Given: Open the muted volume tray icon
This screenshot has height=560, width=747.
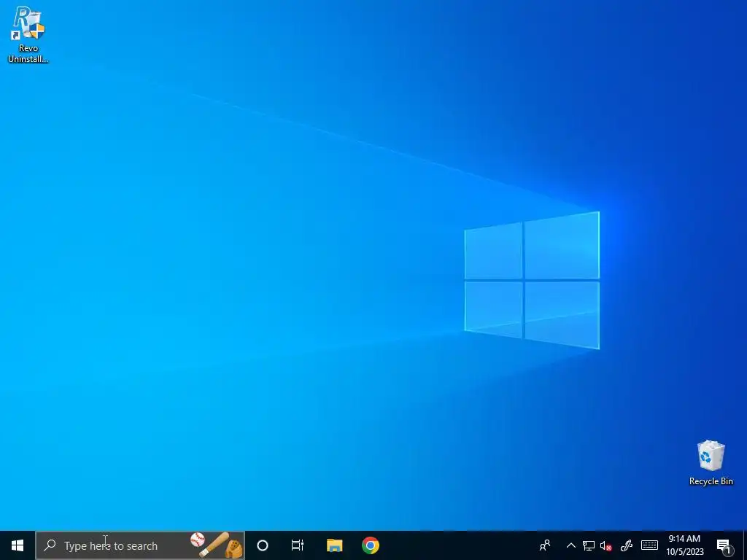Looking at the screenshot, I should tap(606, 545).
